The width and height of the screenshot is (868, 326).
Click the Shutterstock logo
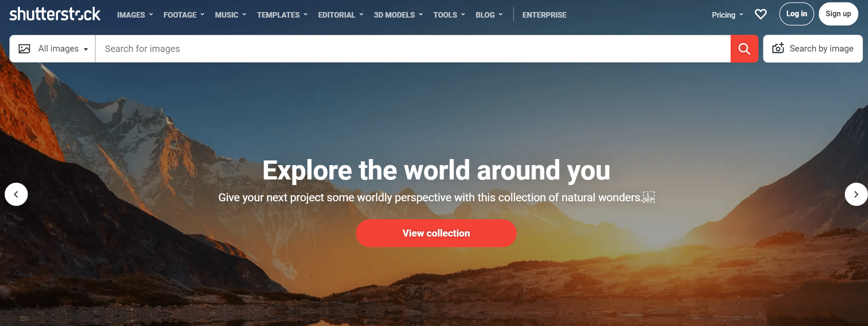(55, 14)
